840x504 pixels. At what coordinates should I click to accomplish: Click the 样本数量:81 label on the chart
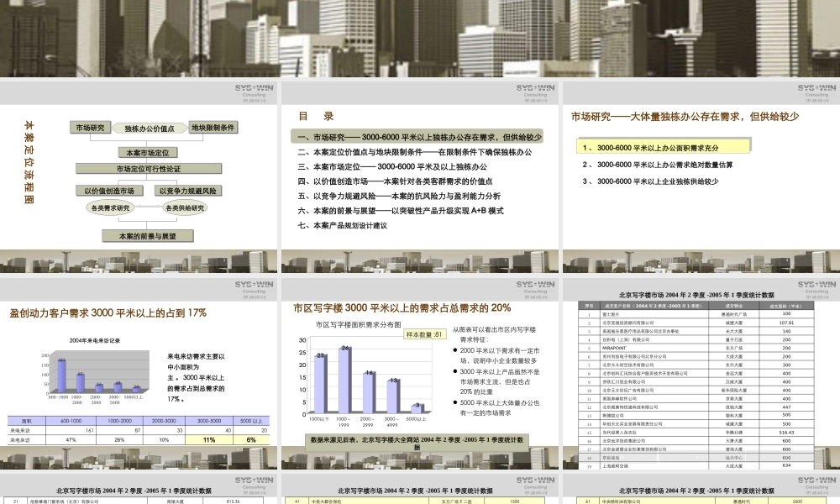coord(424,334)
